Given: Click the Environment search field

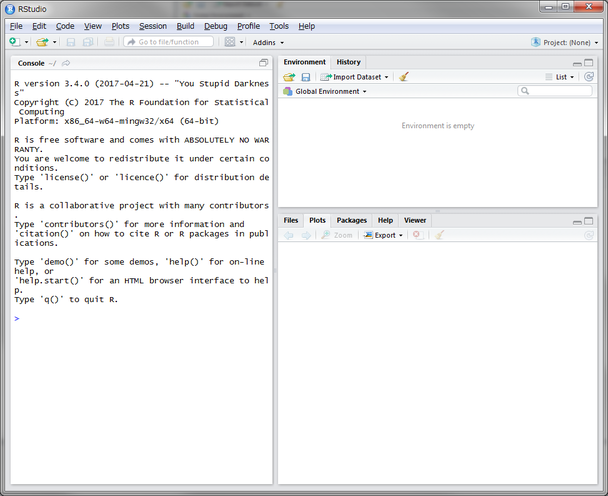Looking at the screenshot, I should pos(555,91).
